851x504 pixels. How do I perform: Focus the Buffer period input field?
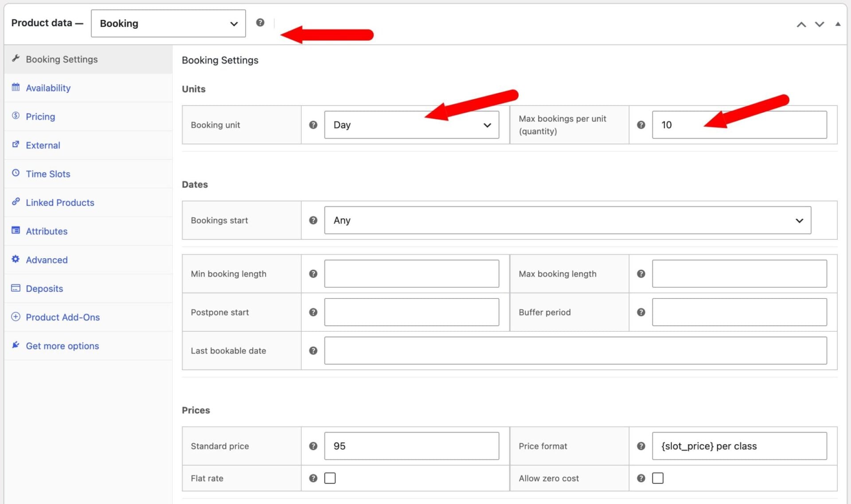pos(739,312)
